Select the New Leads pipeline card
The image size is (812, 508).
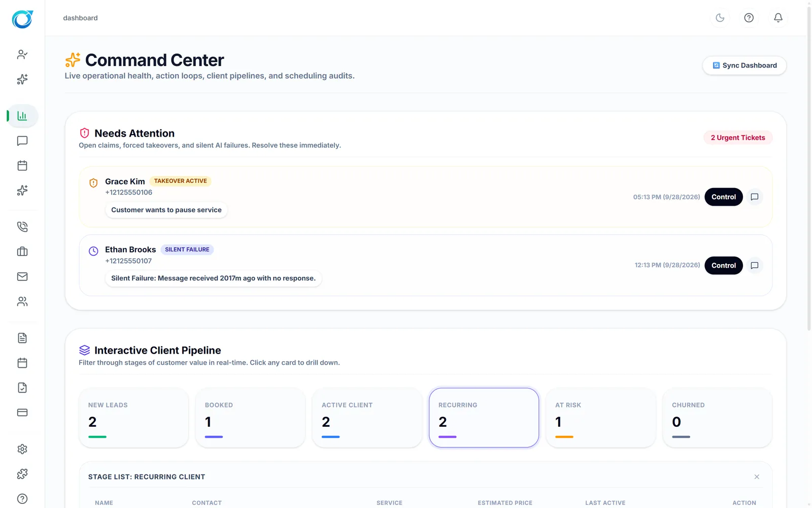point(133,418)
